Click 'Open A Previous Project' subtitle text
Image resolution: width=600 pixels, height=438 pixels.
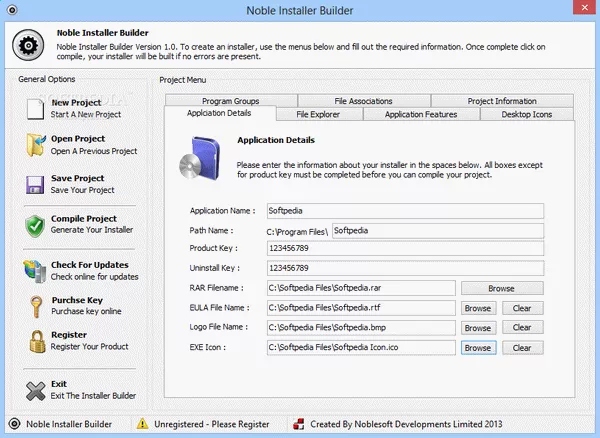click(94, 151)
